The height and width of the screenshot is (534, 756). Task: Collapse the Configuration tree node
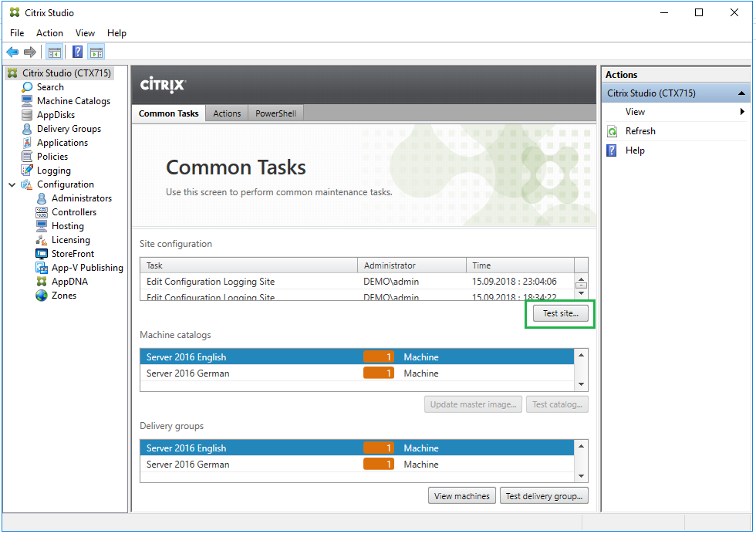coord(12,185)
